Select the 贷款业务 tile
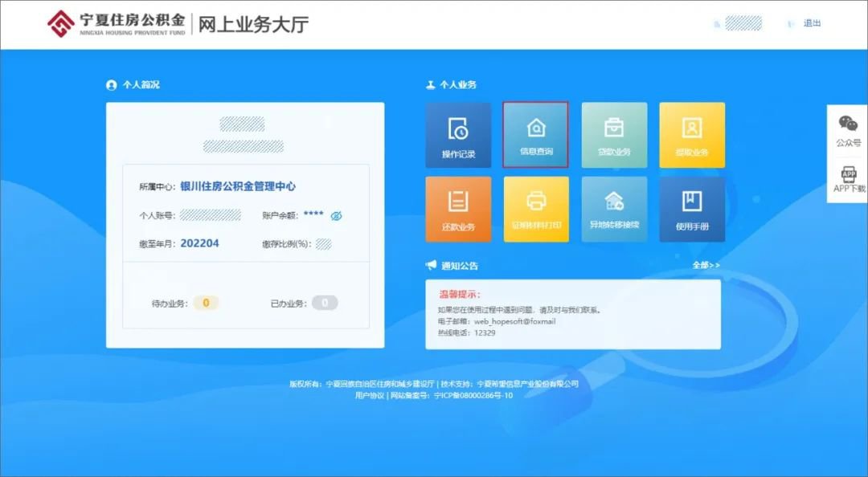868x477 pixels. click(614, 135)
